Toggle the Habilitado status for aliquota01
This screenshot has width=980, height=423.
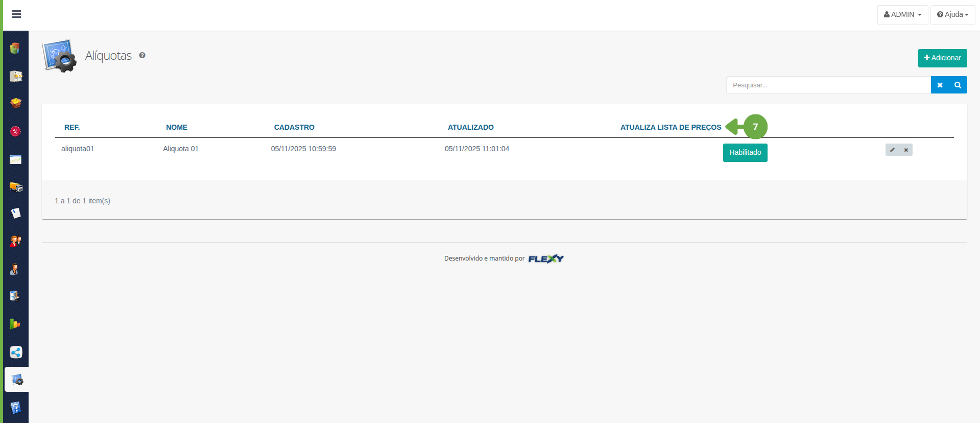[745, 152]
